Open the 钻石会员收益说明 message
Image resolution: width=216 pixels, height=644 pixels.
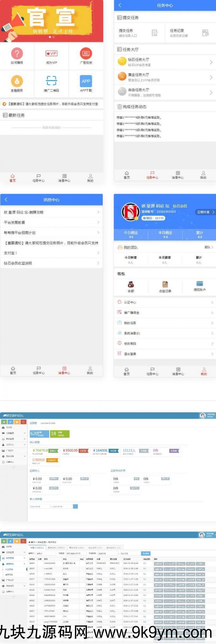[x=51, y=263]
